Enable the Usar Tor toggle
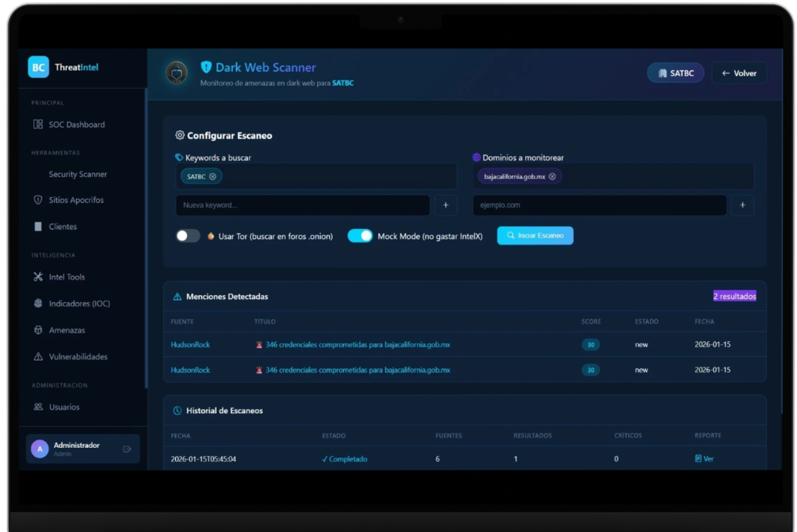 click(x=188, y=236)
